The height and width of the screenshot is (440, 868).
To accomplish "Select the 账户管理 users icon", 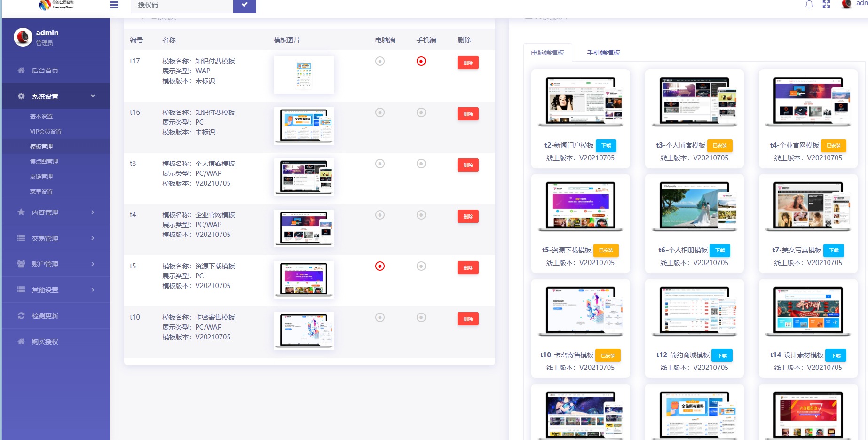I will (x=21, y=264).
